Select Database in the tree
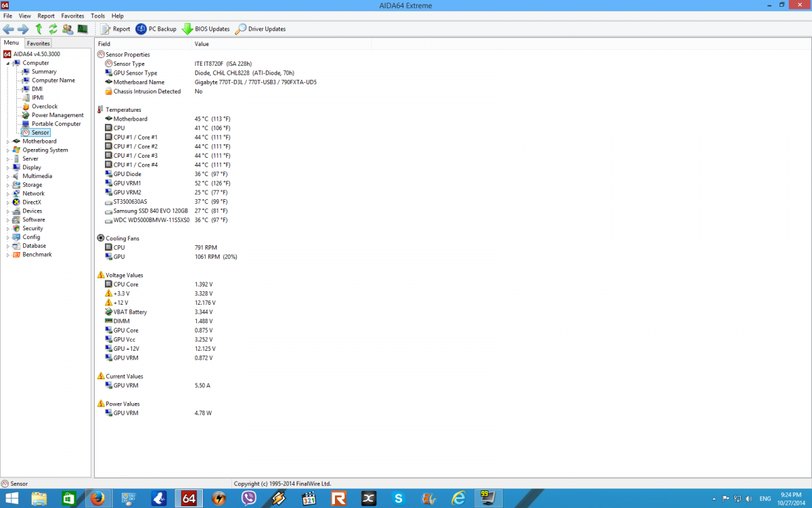812x508 pixels. click(35, 246)
